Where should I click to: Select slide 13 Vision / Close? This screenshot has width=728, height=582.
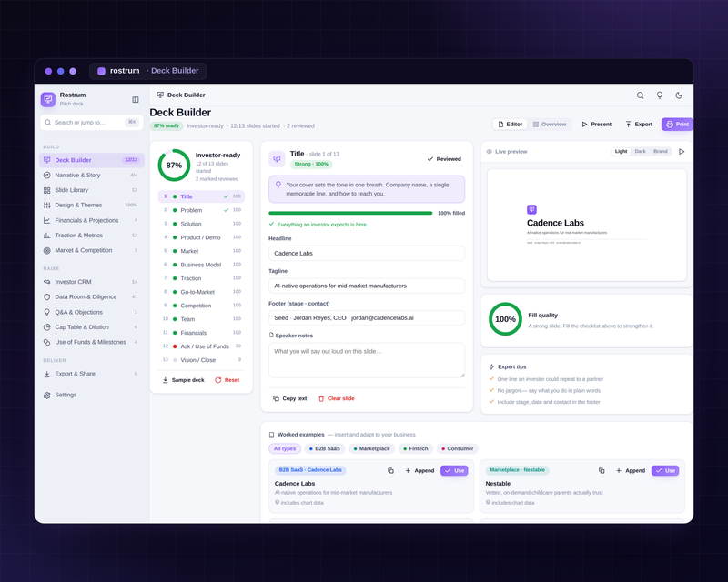pyautogui.click(x=201, y=360)
